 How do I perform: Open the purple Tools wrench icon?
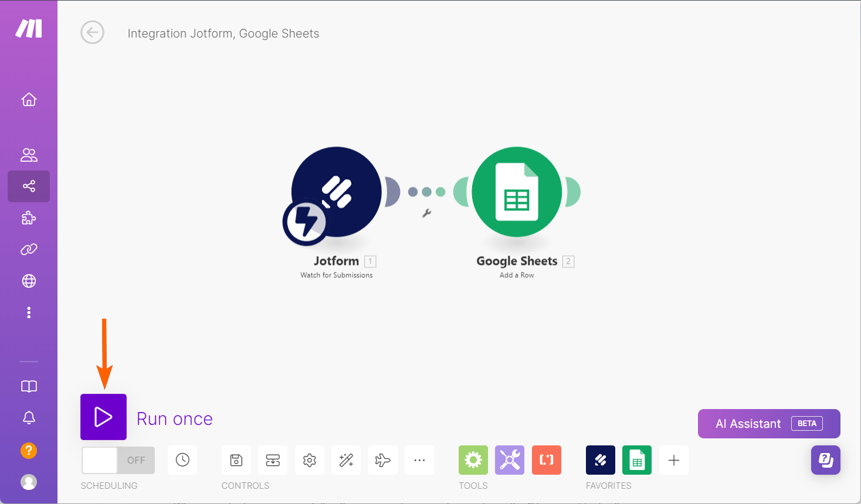pos(510,460)
